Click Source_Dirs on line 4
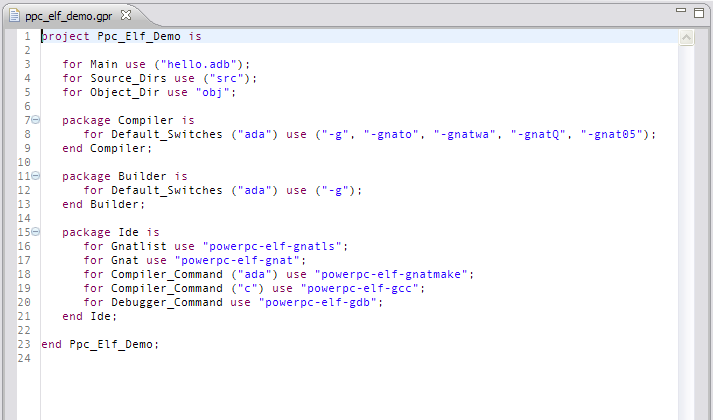This screenshot has height=420, width=713. [128, 78]
